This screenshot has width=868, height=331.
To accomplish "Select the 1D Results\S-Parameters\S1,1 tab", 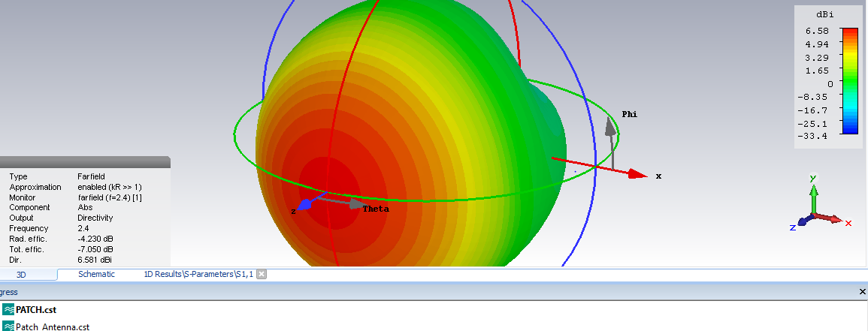I will (x=199, y=274).
